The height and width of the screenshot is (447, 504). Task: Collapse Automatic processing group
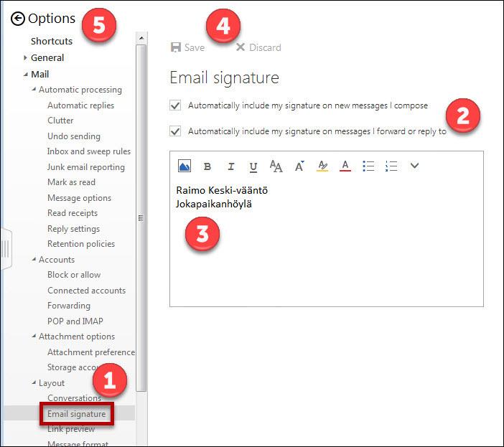[34, 89]
